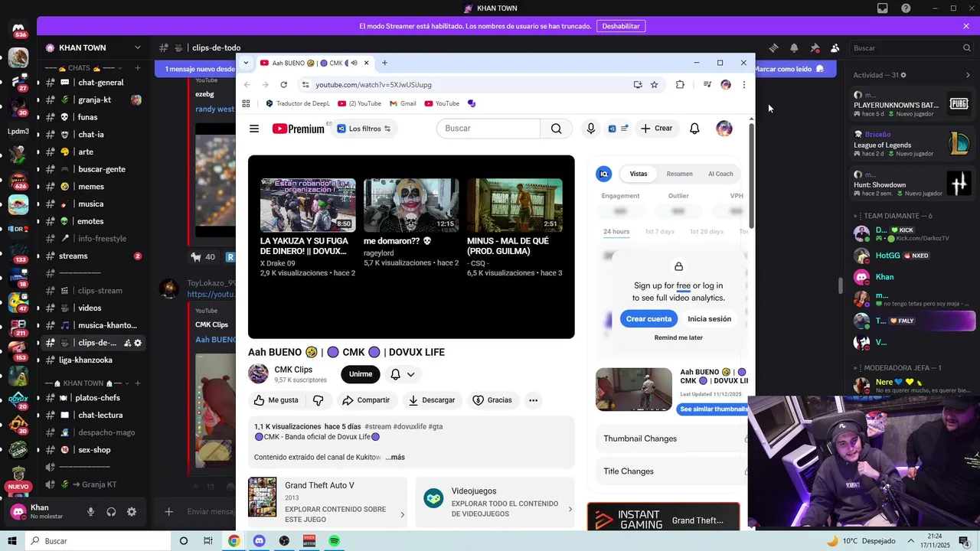Open YouTube hamburger guide menu
Viewport: 980px width, 551px height.
pos(254,129)
